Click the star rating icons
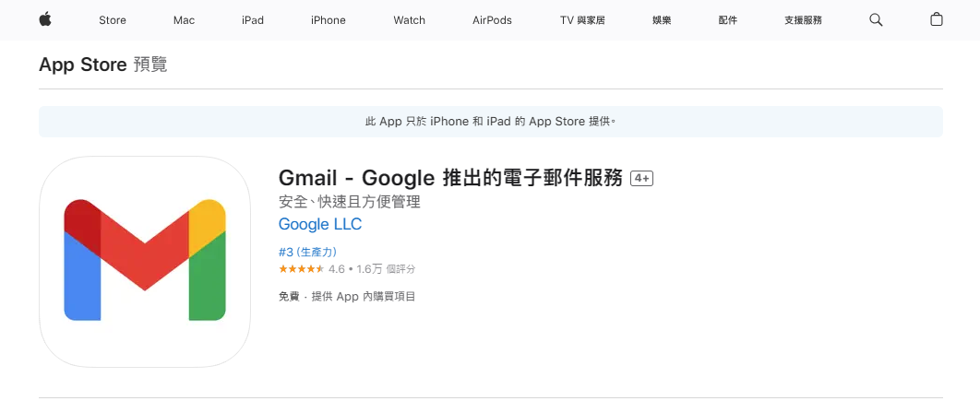 tap(301, 269)
